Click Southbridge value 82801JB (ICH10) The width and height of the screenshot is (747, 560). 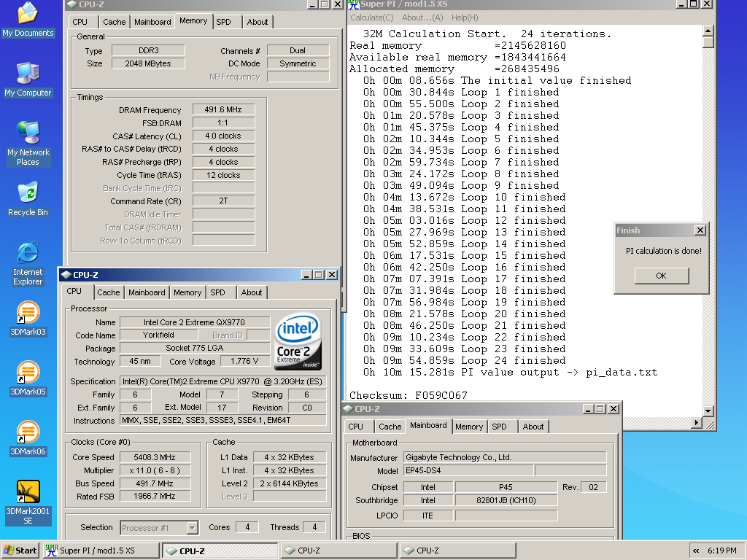coord(506,500)
